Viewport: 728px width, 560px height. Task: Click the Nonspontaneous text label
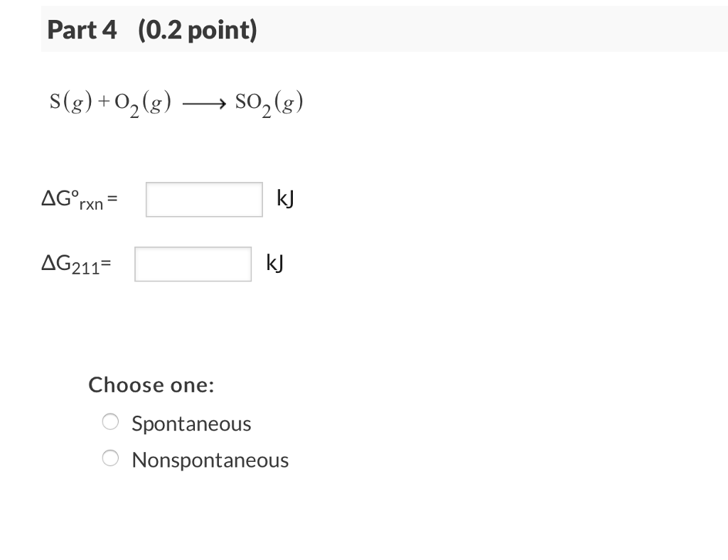tap(210, 460)
